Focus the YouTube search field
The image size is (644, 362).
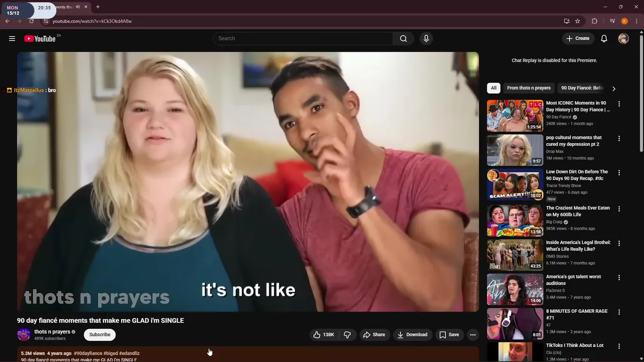[303, 39]
